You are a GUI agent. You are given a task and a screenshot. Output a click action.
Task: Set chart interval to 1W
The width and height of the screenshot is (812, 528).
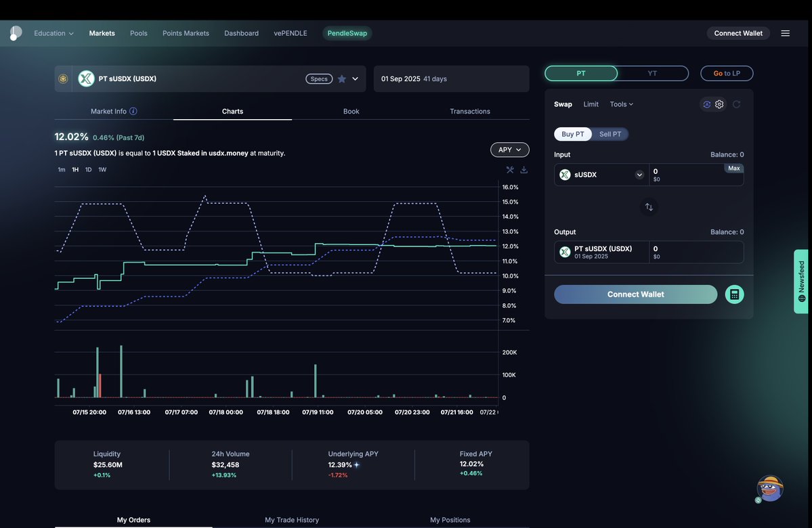pyautogui.click(x=102, y=170)
